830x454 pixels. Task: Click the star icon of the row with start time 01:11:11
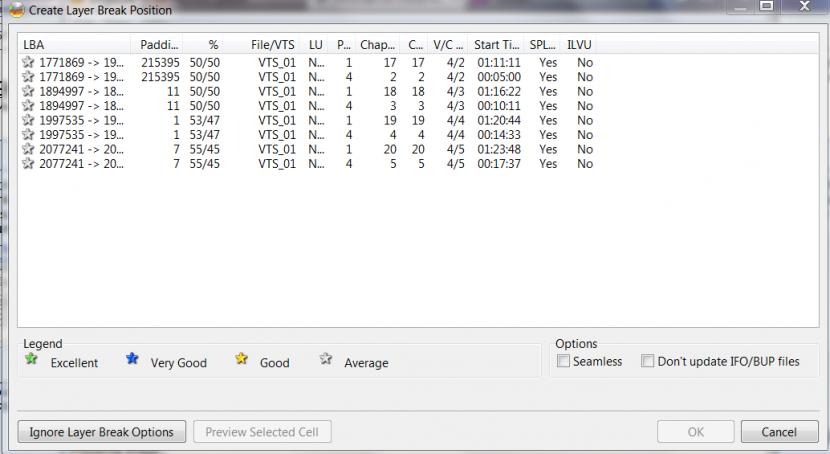coord(28,62)
